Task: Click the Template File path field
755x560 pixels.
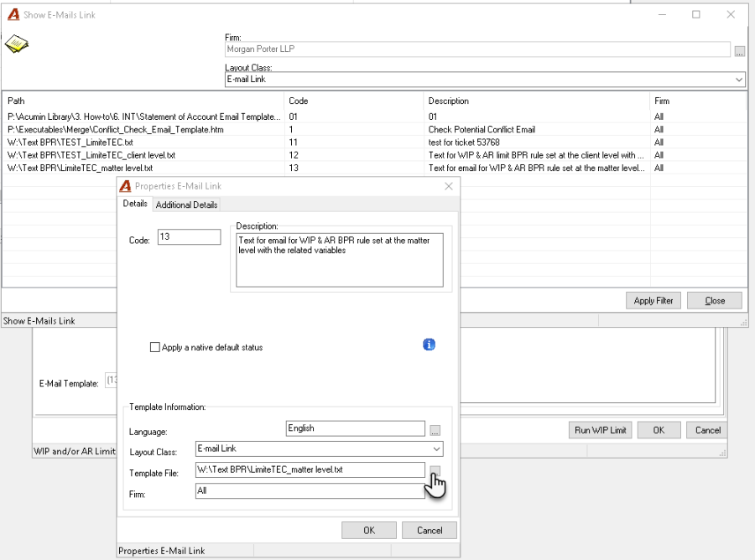Action: 310,469
